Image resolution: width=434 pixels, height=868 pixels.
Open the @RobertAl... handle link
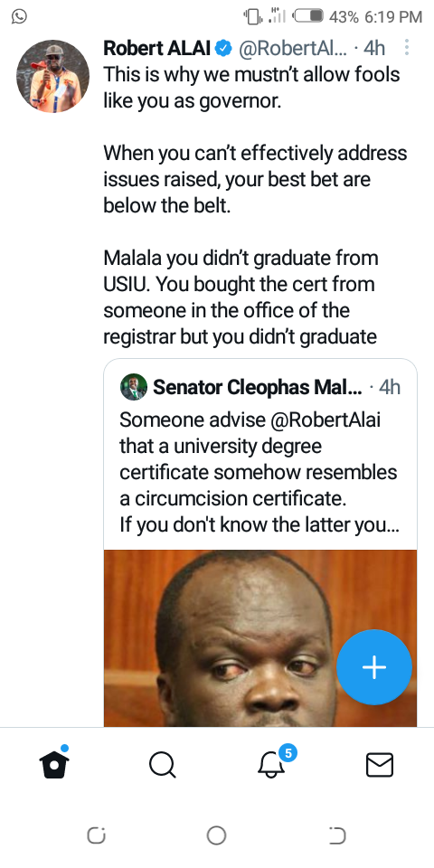point(293,48)
